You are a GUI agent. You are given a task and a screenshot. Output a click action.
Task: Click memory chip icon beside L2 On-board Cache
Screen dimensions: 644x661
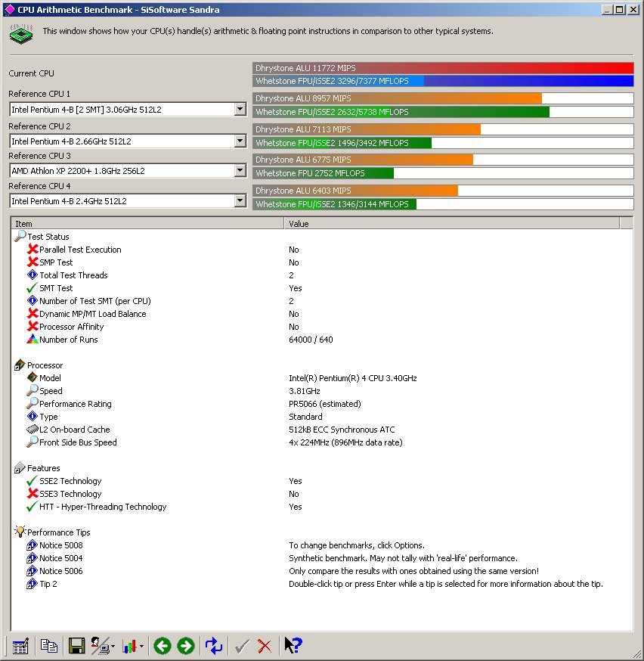pos(33,429)
